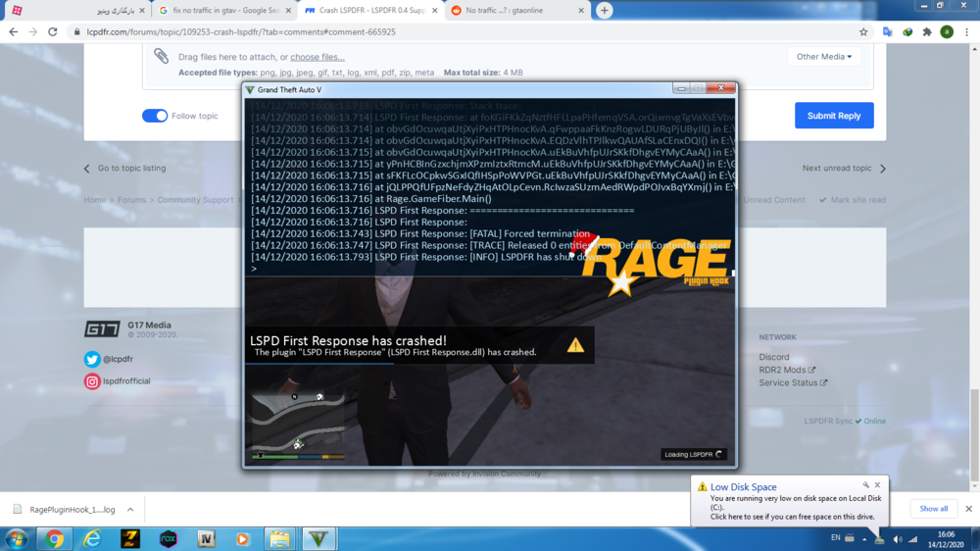Open Chrome's three-dot menu
The image size is (980, 551).
967,32
